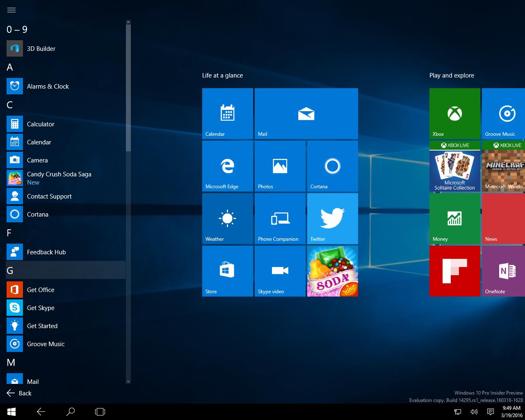Click the app list scrollbar thumb
This screenshot has width=525, height=420.
pos(128,88)
